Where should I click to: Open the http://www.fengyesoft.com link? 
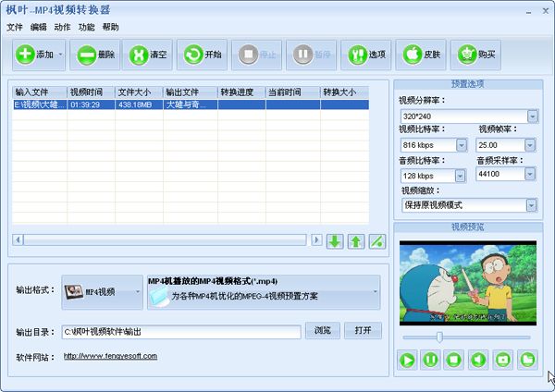click(x=110, y=356)
